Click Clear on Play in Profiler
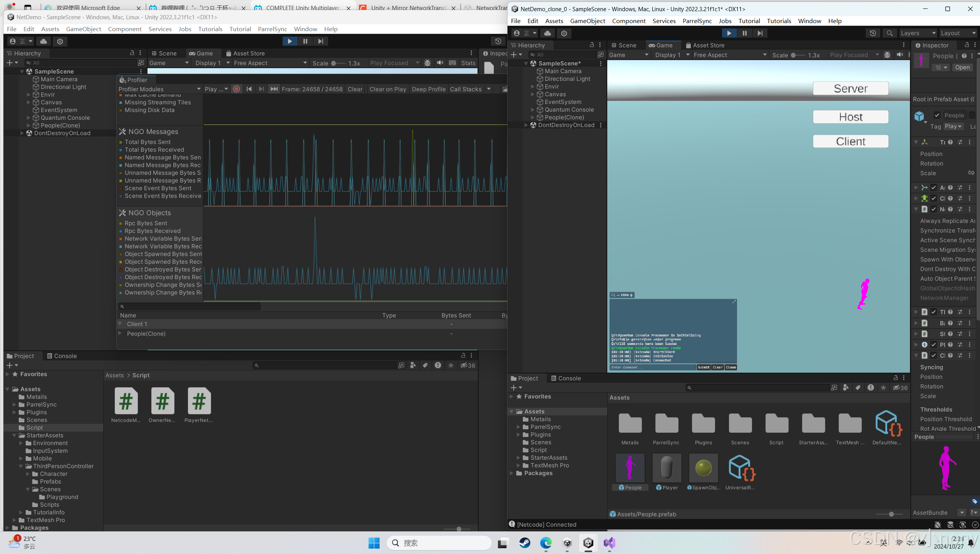980x554 pixels. pyautogui.click(x=387, y=89)
